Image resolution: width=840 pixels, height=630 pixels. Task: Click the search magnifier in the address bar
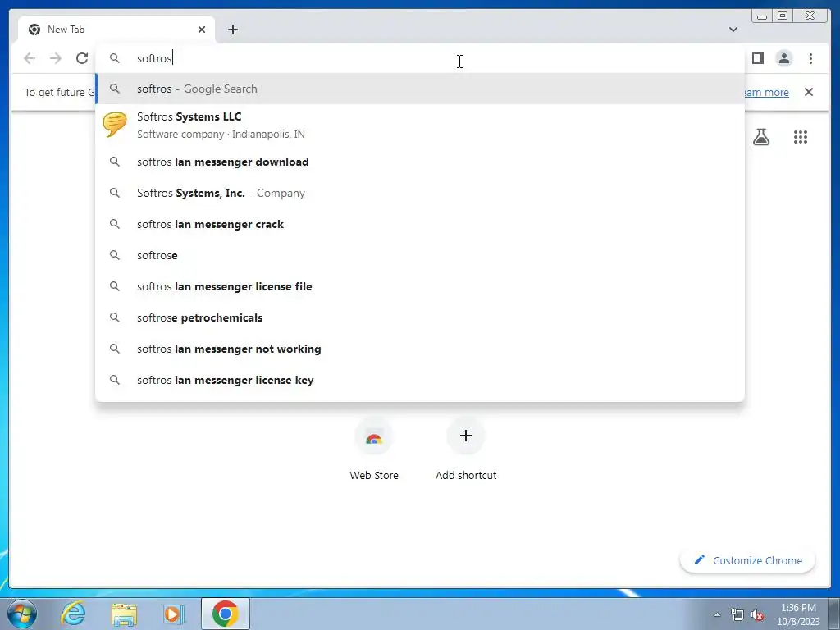(115, 58)
